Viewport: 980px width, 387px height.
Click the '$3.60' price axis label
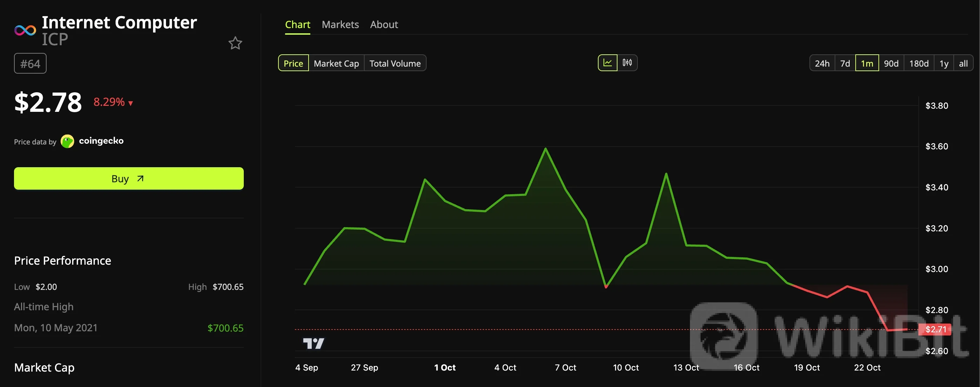(937, 146)
